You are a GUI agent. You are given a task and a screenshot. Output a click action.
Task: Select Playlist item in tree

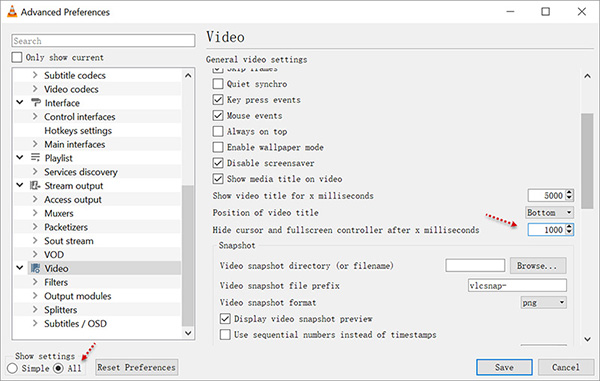(59, 158)
